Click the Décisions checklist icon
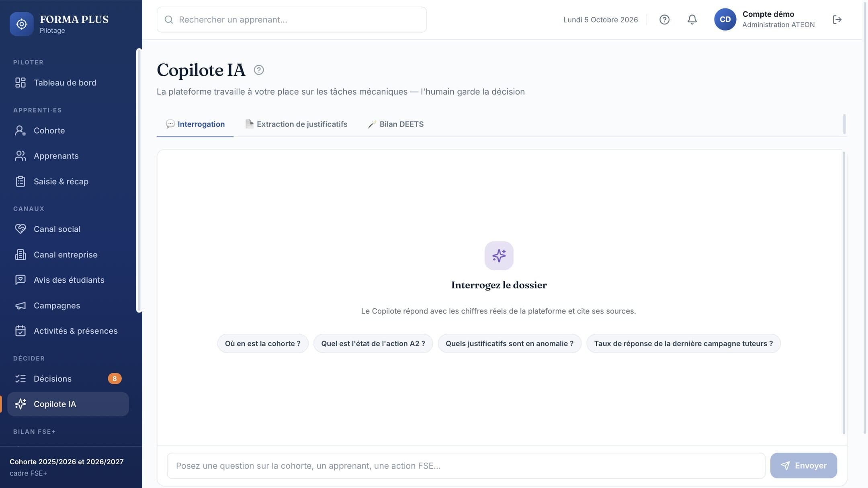 (x=20, y=379)
